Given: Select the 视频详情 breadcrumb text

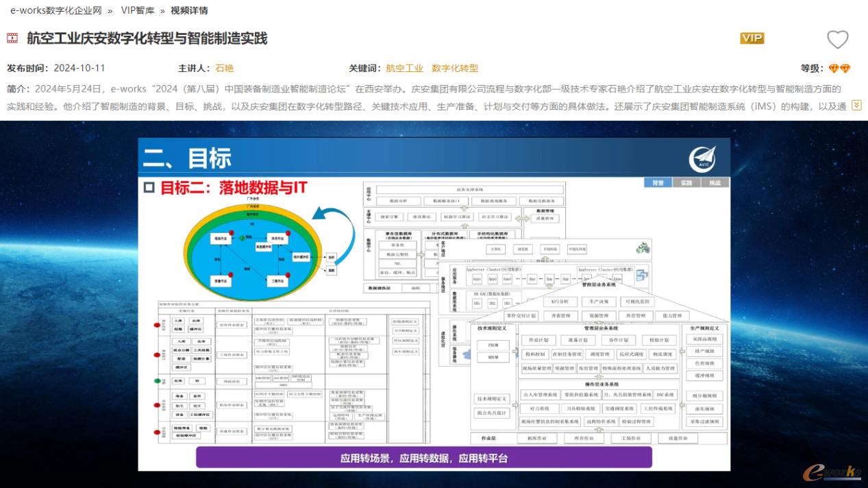Looking at the screenshot, I should tap(189, 10).
